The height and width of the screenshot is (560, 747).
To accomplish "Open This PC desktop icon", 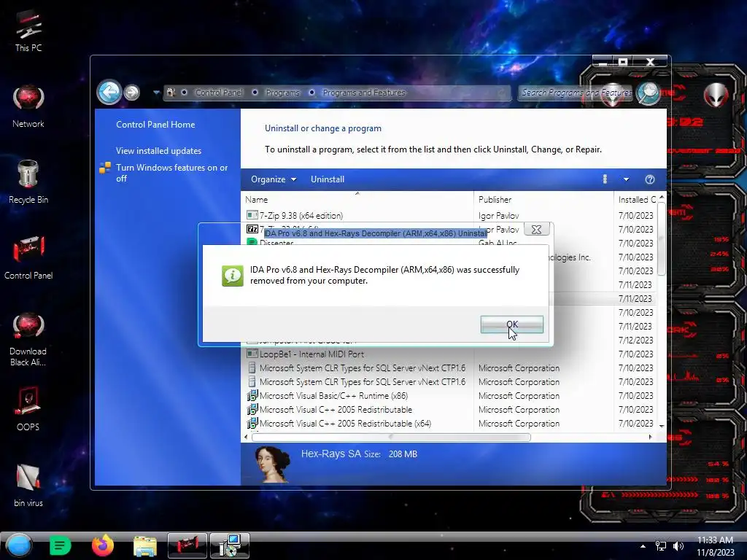I will (28, 30).
